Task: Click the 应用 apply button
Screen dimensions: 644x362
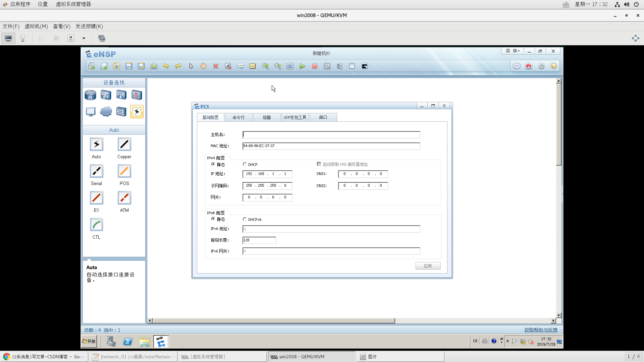Action: 428,266
